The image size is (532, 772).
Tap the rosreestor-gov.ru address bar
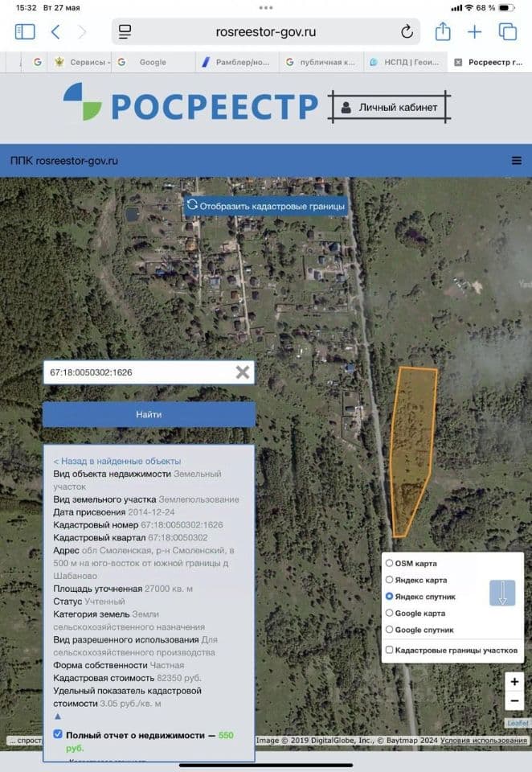point(266,32)
